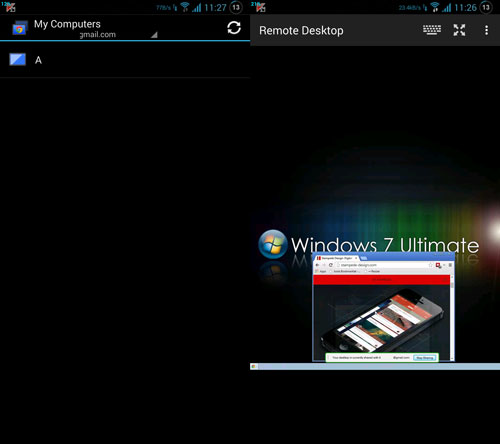Click the red header bar on the remote webpage
Viewport: 500px width, 444px height.
click(382, 280)
